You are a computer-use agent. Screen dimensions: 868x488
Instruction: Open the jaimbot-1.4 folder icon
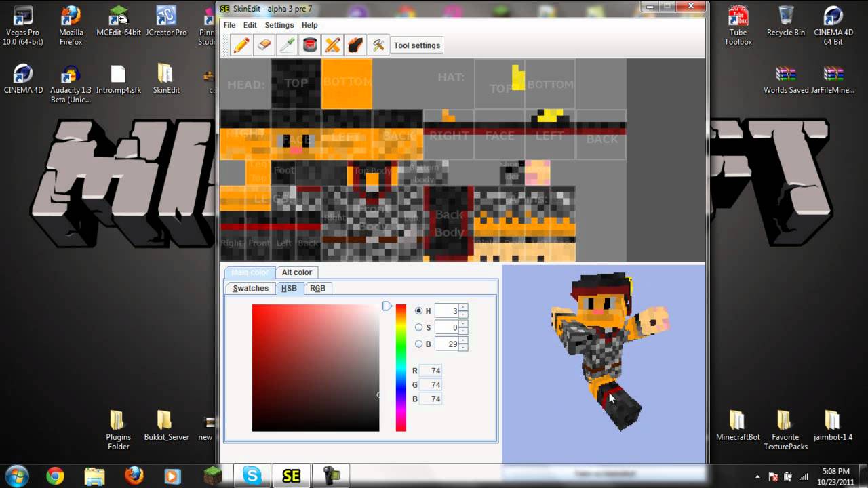(833, 426)
